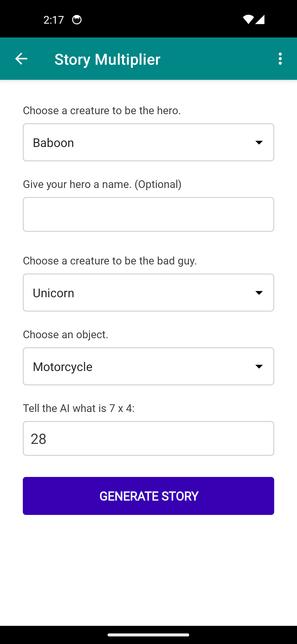Tap the cellular signal icon
The height and width of the screenshot is (644, 297).
pos(260,20)
